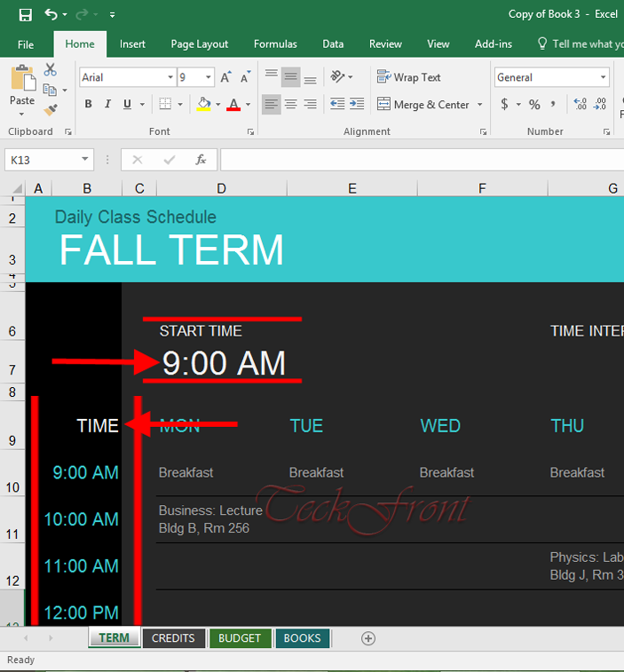Viewport: 624px width, 672px height.
Task: Click the Wrap Text button
Action: click(x=409, y=77)
